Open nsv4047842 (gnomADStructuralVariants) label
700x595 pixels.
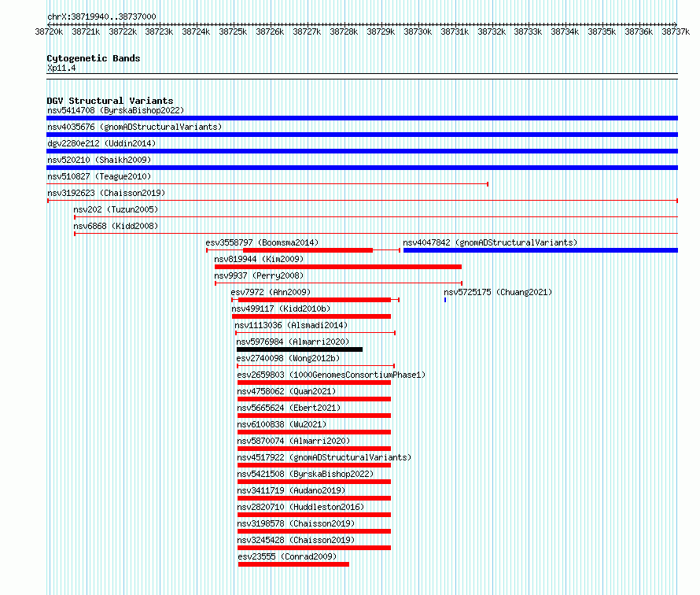[x=490, y=242]
